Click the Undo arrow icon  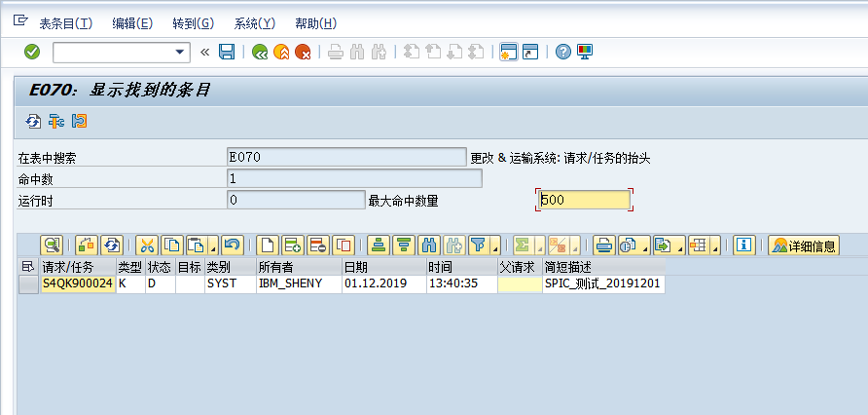pyautogui.click(x=233, y=245)
